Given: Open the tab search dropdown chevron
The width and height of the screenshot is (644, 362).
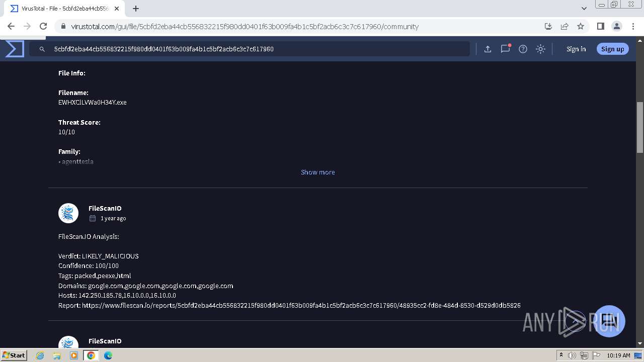Looking at the screenshot, I should [584, 9].
